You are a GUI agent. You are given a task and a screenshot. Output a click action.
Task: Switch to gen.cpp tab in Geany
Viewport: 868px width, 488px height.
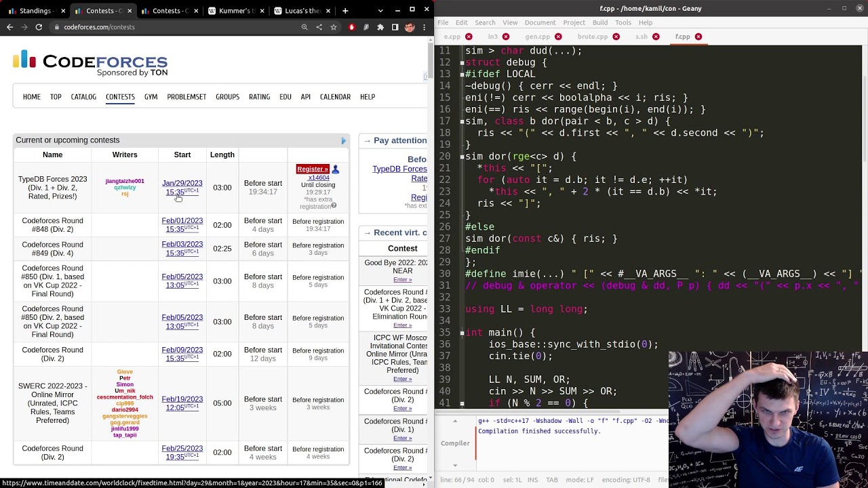pos(538,37)
